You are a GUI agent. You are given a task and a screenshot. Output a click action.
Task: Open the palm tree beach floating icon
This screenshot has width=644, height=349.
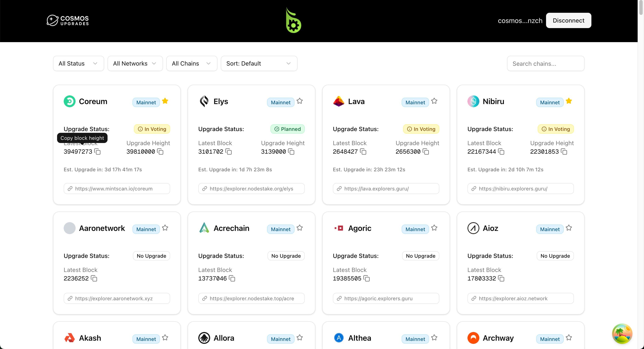click(622, 333)
